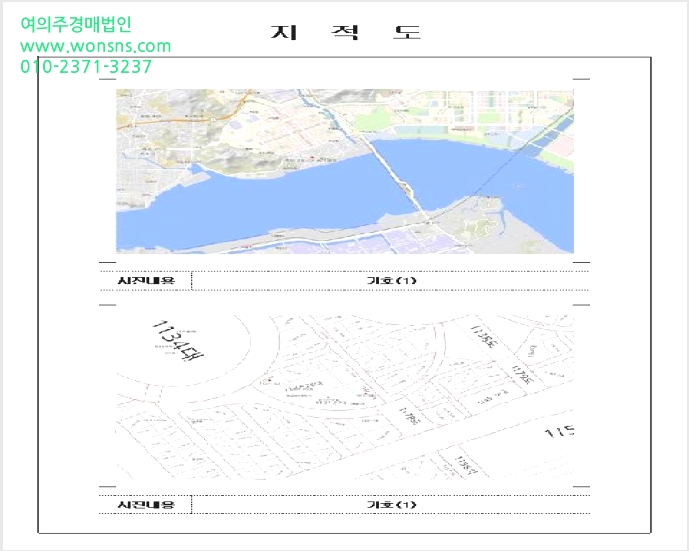Click the lower 기호(1) caption cell

tap(391, 504)
